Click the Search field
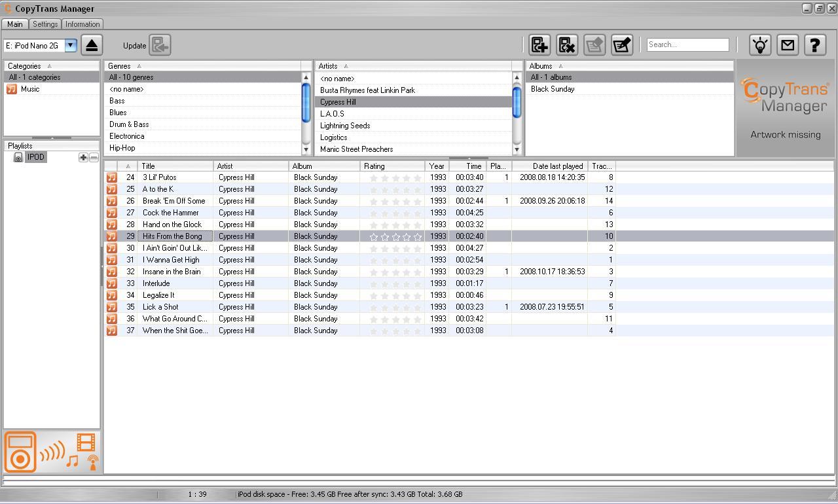Viewport: 838px width, 504px height. point(687,45)
